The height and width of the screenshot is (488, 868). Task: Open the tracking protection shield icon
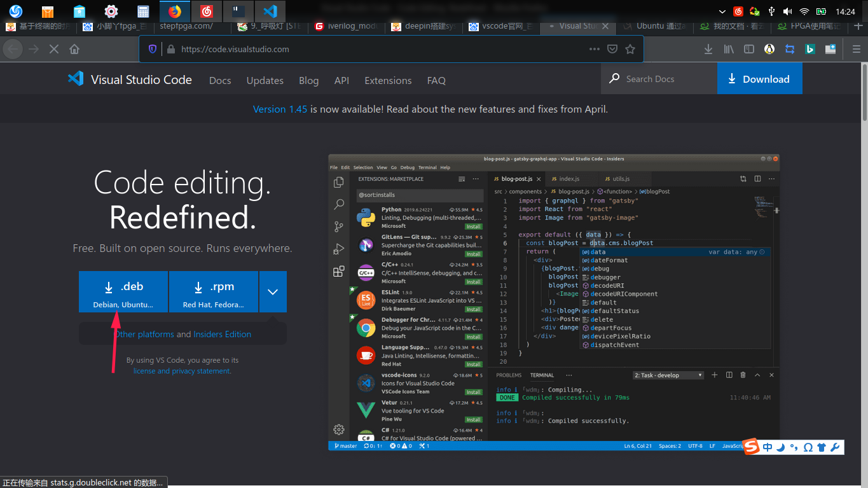(153, 49)
